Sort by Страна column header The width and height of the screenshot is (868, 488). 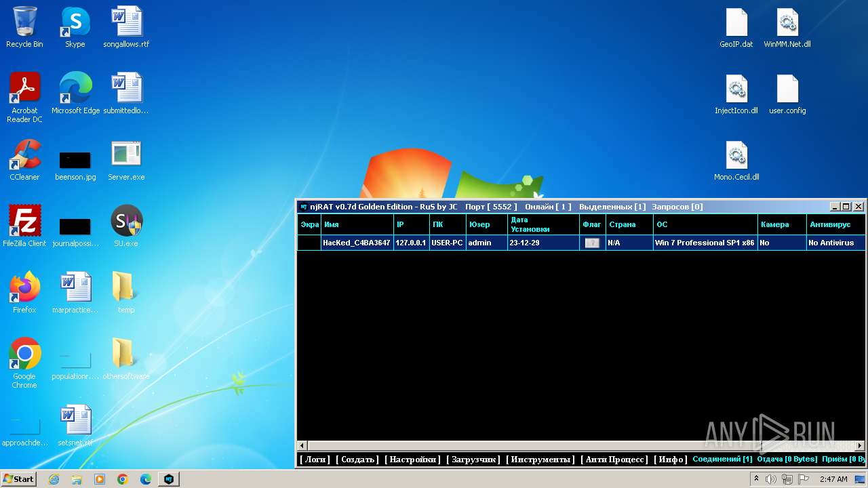(630, 224)
